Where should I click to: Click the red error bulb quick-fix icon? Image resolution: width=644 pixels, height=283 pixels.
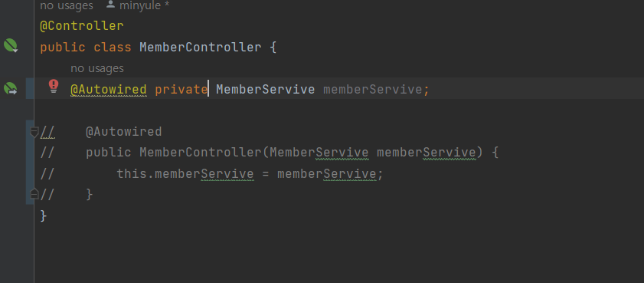click(54, 87)
